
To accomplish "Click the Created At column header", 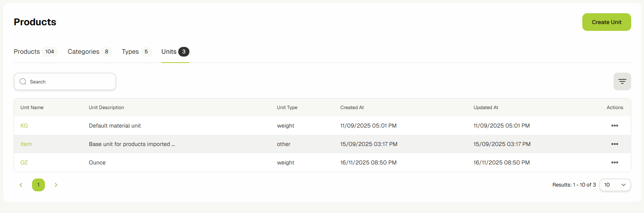I will (x=352, y=108).
